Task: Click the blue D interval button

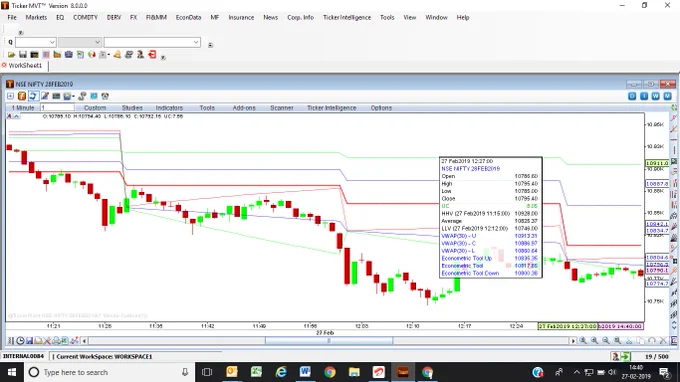Action: tap(632, 96)
